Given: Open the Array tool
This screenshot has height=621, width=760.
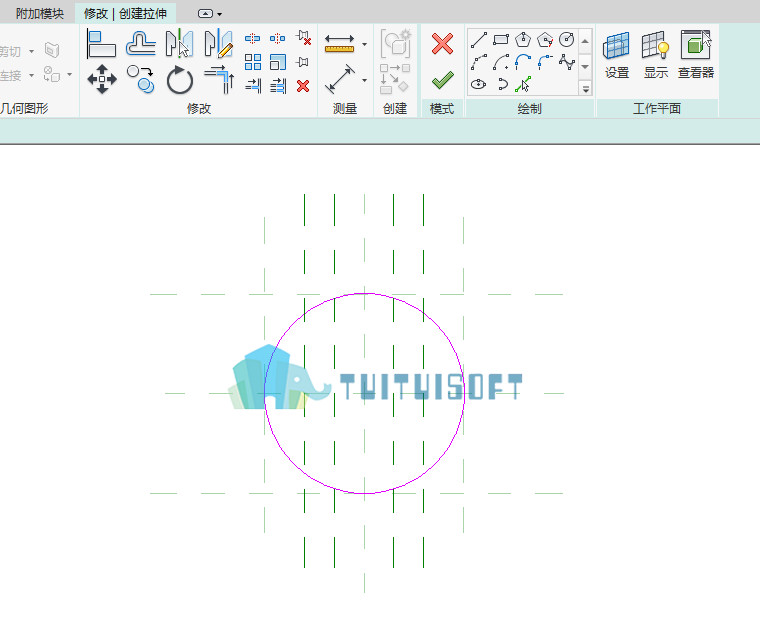Looking at the screenshot, I should coord(253,62).
